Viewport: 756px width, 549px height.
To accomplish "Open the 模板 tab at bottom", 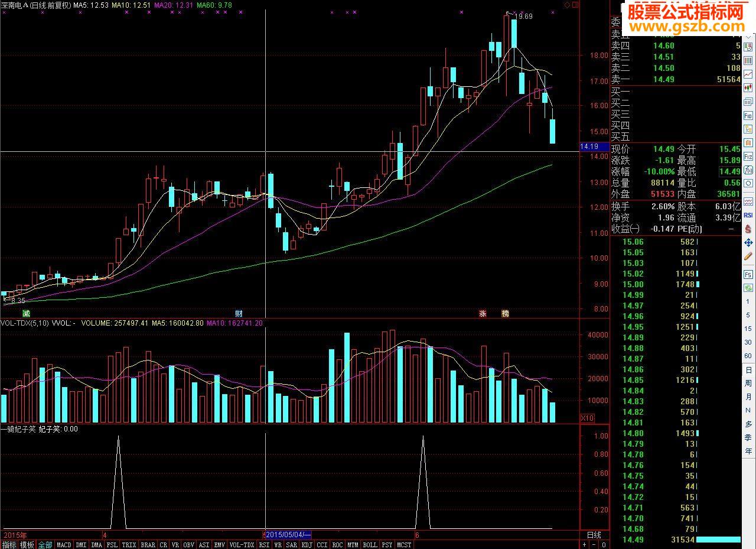I will (x=27, y=544).
